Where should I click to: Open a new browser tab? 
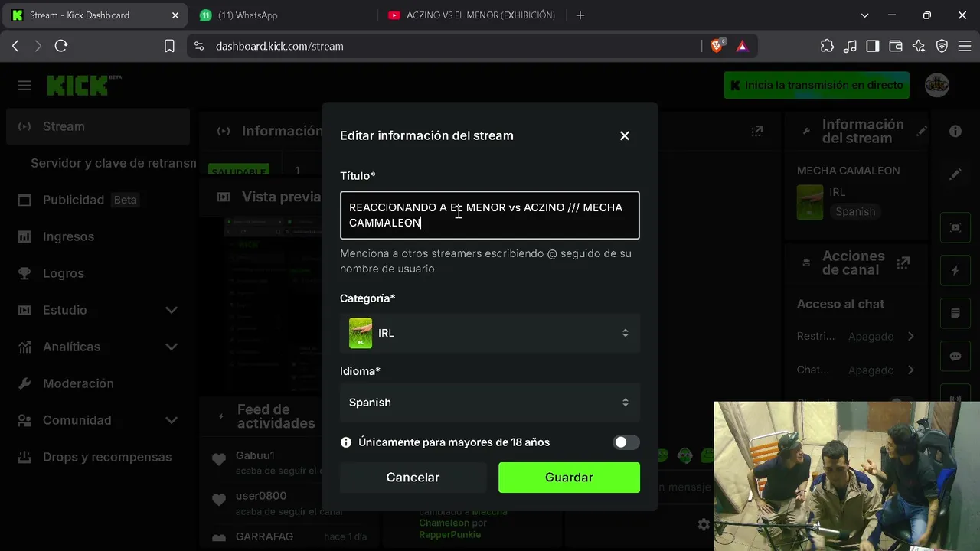click(580, 15)
